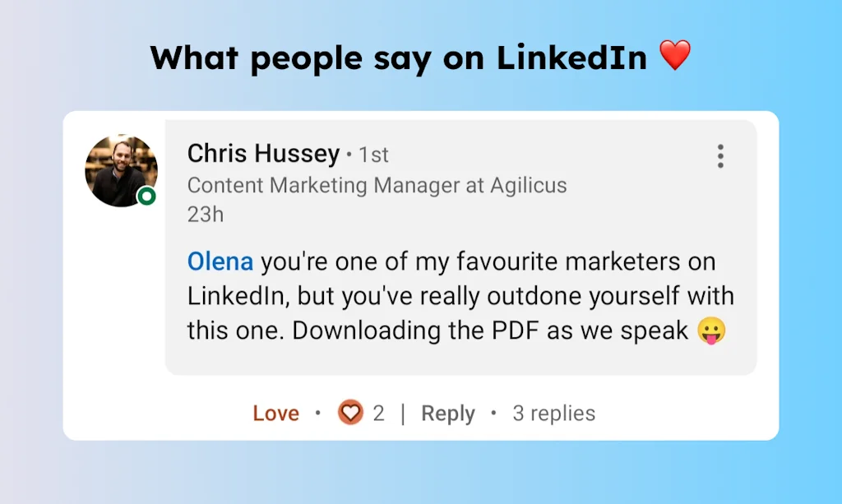This screenshot has width=842, height=504.
Task: Click the Content Marketing Manager headline
Action: [377, 185]
